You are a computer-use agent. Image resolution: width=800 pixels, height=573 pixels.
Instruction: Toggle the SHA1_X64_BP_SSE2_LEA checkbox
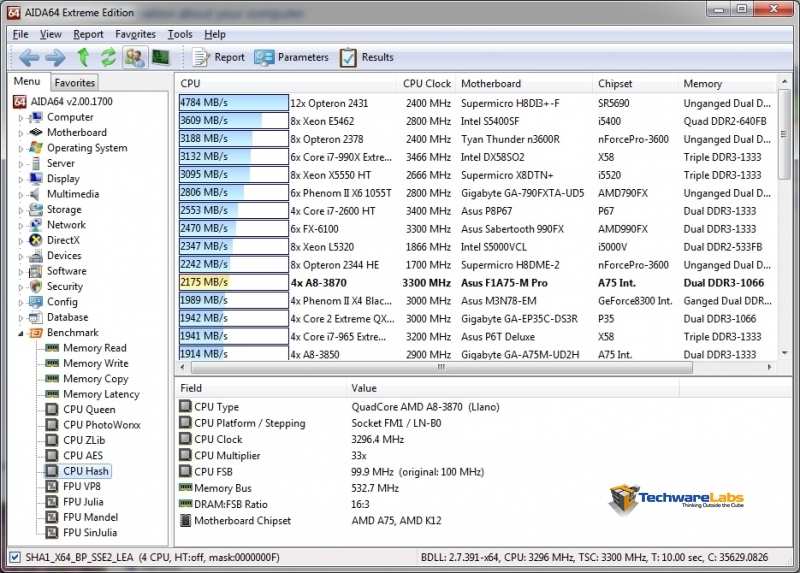[14, 557]
